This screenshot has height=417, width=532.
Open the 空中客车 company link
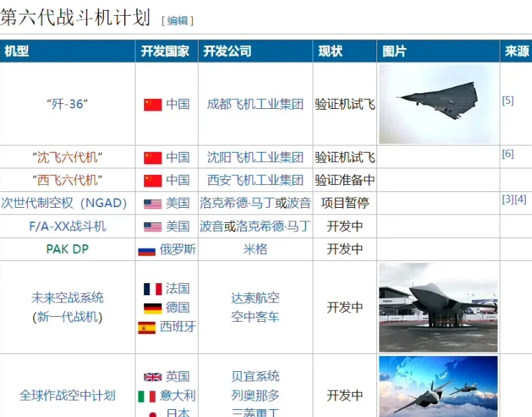coord(255,317)
